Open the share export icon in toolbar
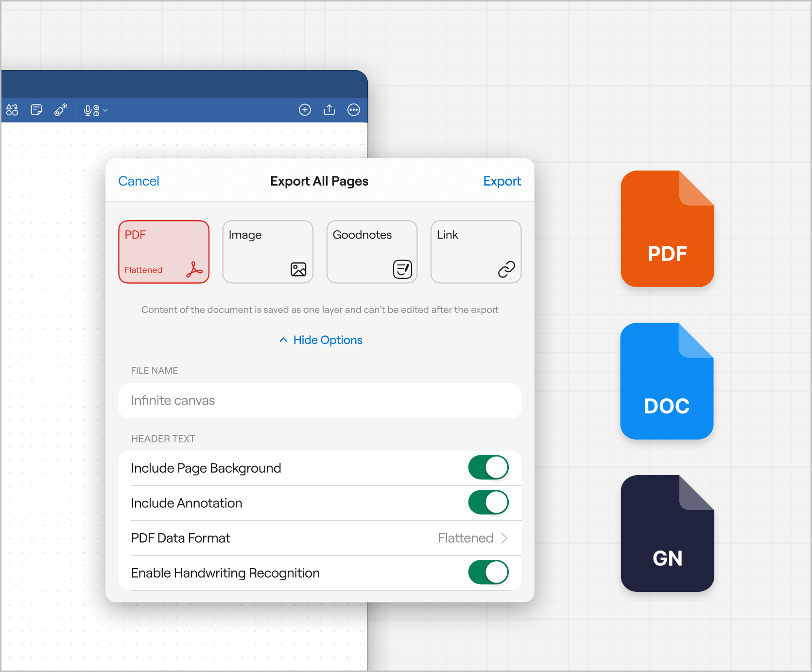812x672 pixels. tap(329, 110)
